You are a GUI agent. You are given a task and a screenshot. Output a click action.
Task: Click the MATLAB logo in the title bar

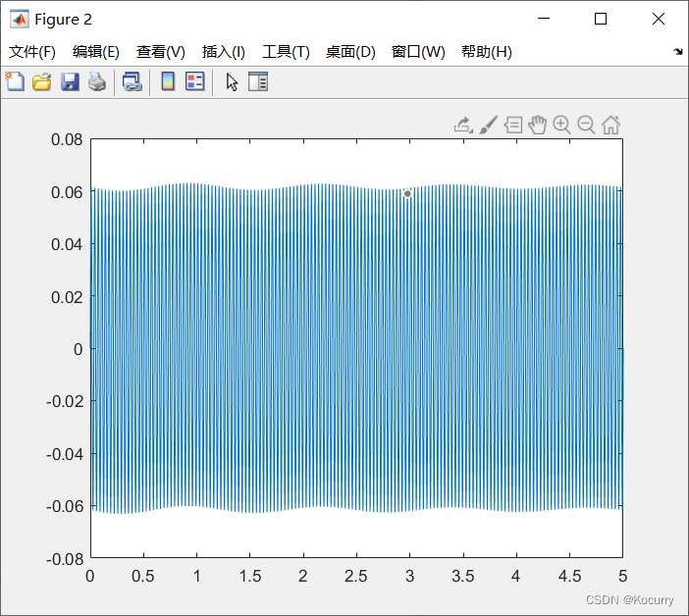tap(20, 19)
